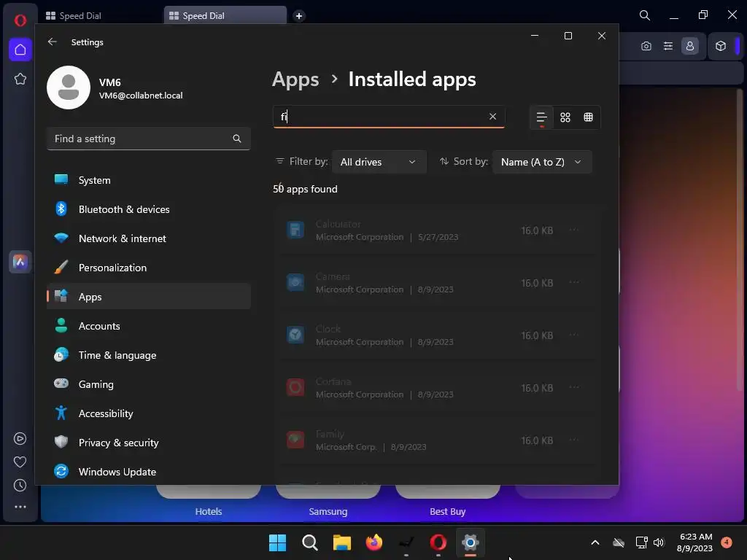Open the Windows Start menu
Screen dimensions: 747x560
pyautogui.click(x=277, y=542)
